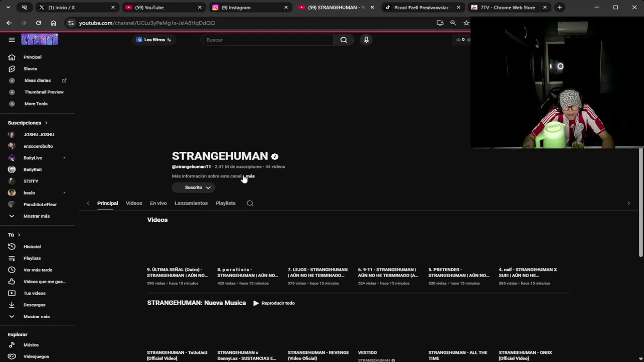This screenshot has height=362, width=644.
Task: Click the search magnifier button
Action: click(344, 40)
